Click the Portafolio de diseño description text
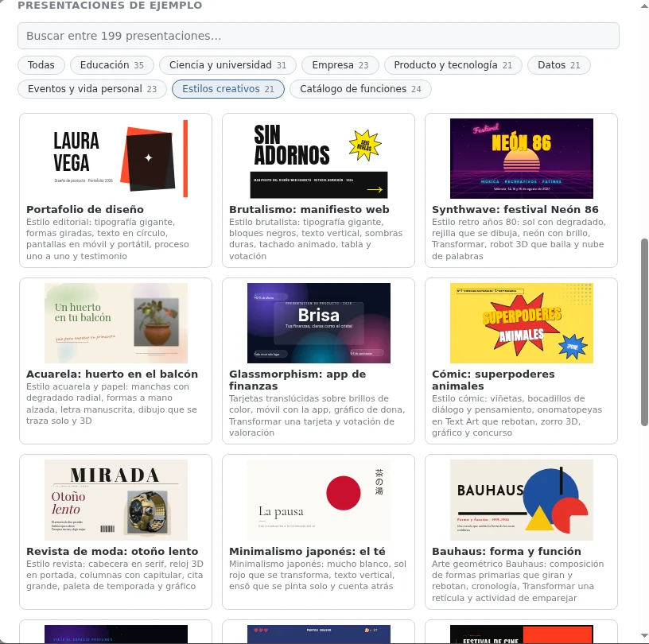Viewport: 649px width, 644px height. (107, 239)
